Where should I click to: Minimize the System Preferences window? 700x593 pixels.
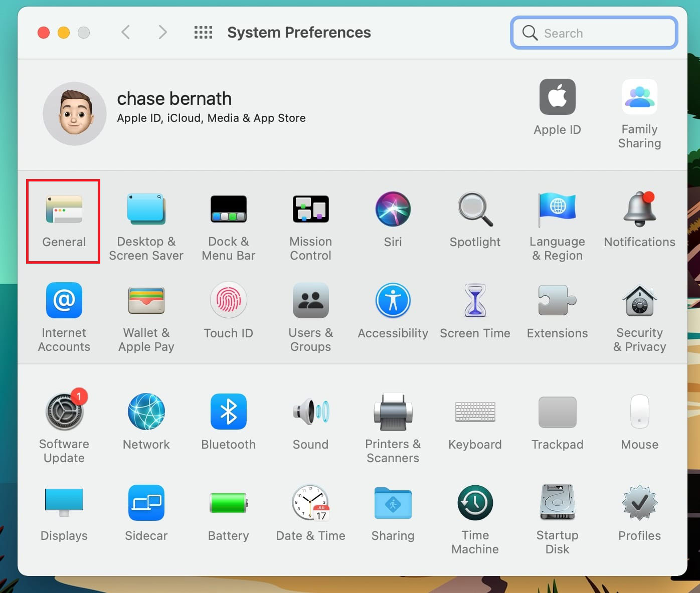(64, 33)
